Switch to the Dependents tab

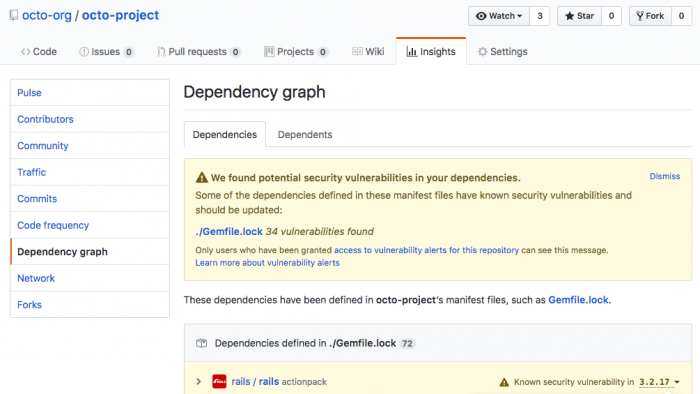[305, 134]
